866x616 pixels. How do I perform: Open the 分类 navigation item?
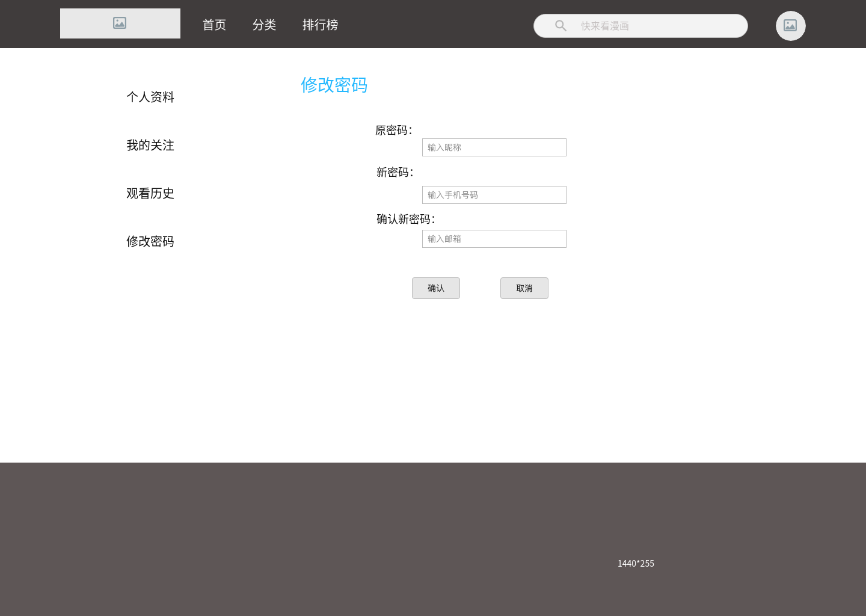[x=264, y=25]
